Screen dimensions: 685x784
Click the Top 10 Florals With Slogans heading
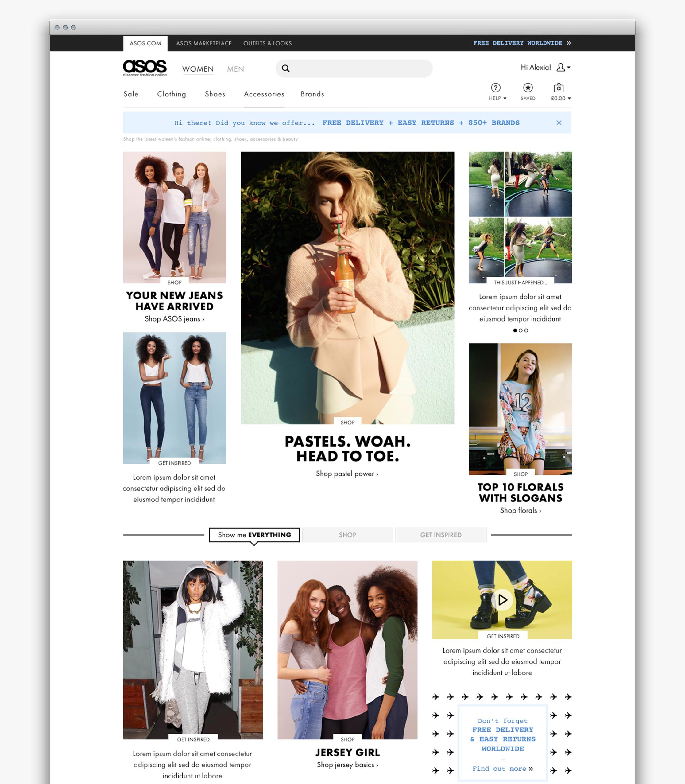(x=520, y=493)
